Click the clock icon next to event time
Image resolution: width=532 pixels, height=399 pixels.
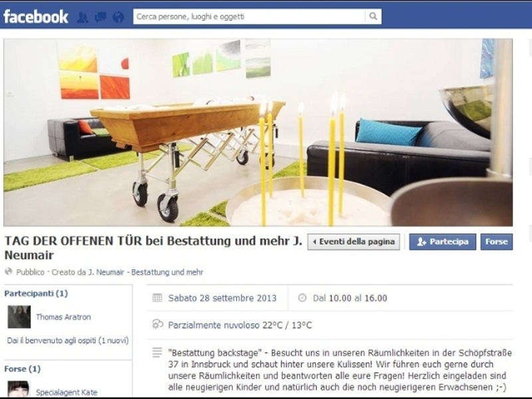click(302, 298)
